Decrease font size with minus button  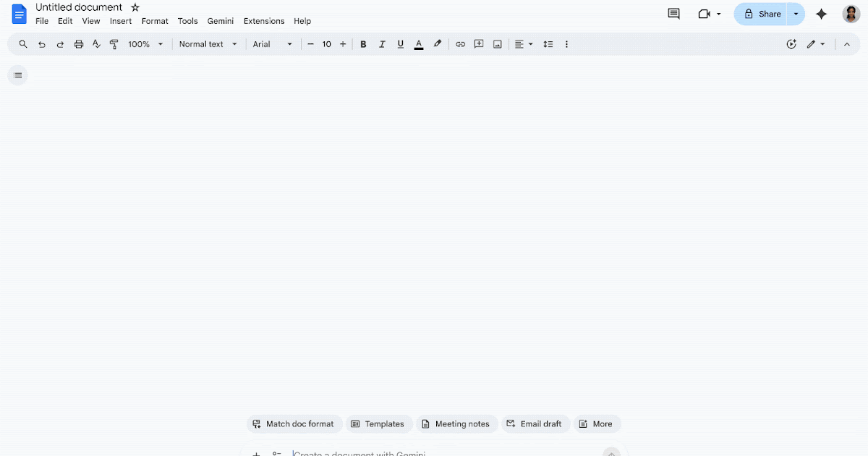click(x=311, y=44)
